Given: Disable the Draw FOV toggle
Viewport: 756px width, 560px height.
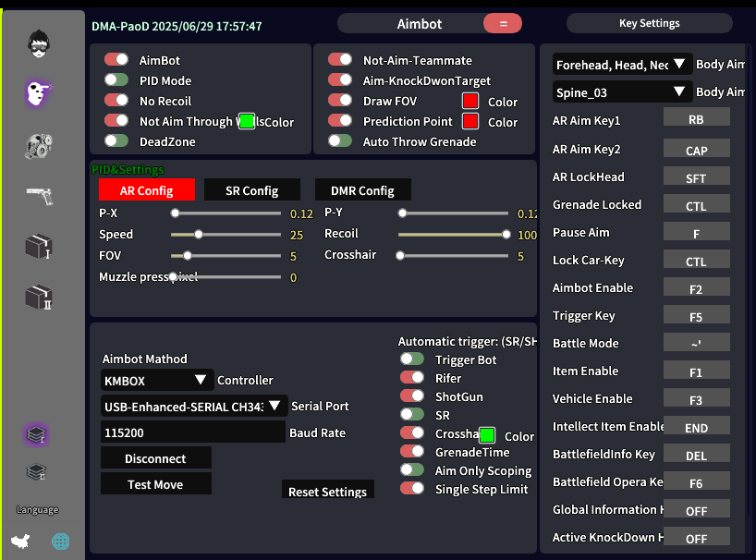Looking at the screenshot, I should [x=340, y=100].
